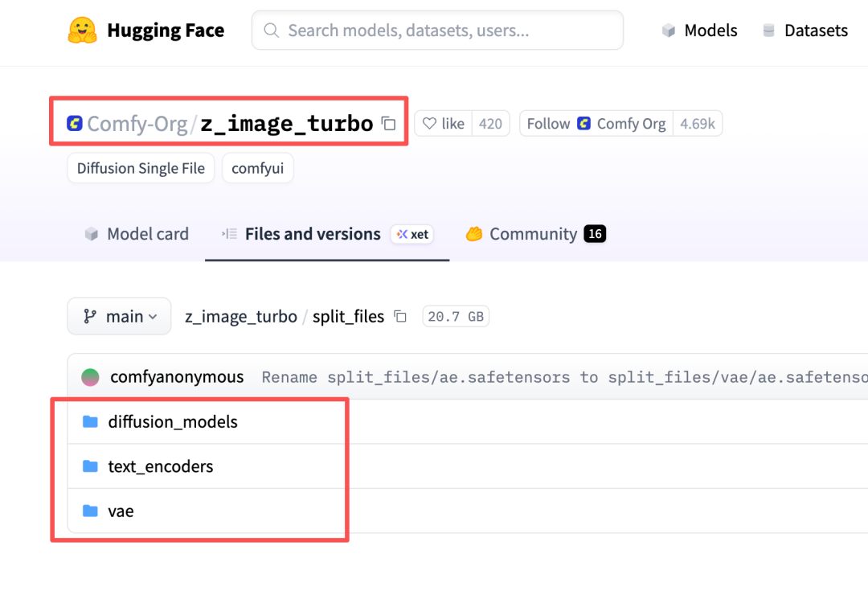Copy the split_files path with copy icon
Image resolution: width=868 pixels, height=591 pixels.
coord(400,316)
